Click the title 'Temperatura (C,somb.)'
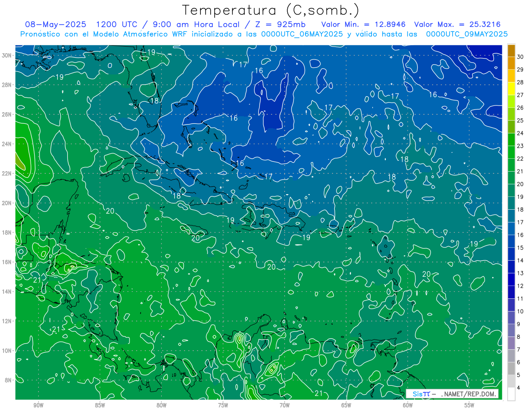 [271, 10]
